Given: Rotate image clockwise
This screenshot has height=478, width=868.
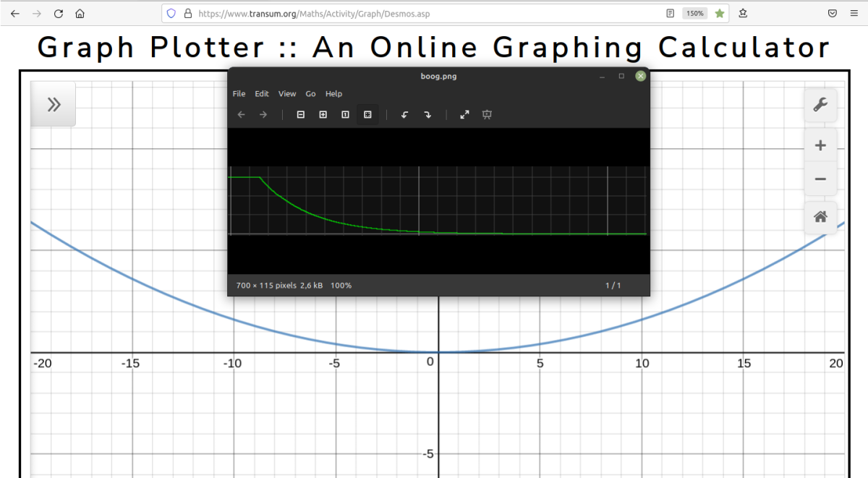Looking at the screenshot, I should point(427,114).
